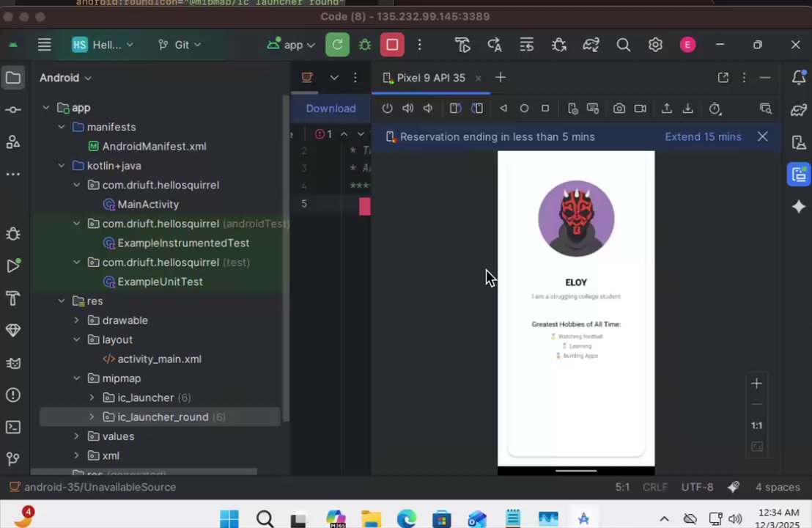Viewport: 812px width, 528px height.
Task: Expand the xml folder
Action: click(x=77, y=455)
